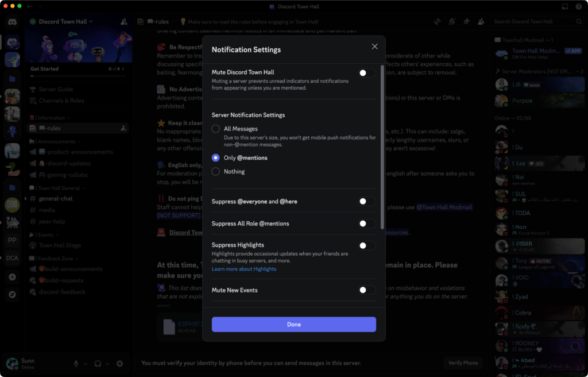Screen dimensions: 588x377
Task: Open the build-requests channel
Action: (x=78, y=280)
